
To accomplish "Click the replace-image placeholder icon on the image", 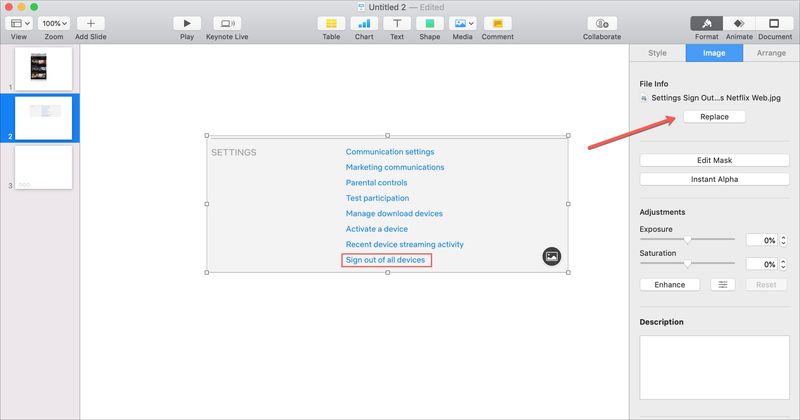I will (x=552, y=256).
